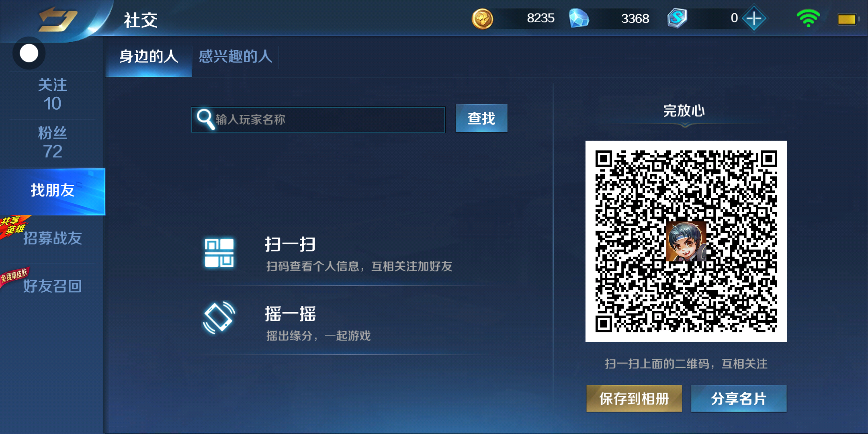
Task: Click the S coupon currency icon
Action: tap(677, 18)
